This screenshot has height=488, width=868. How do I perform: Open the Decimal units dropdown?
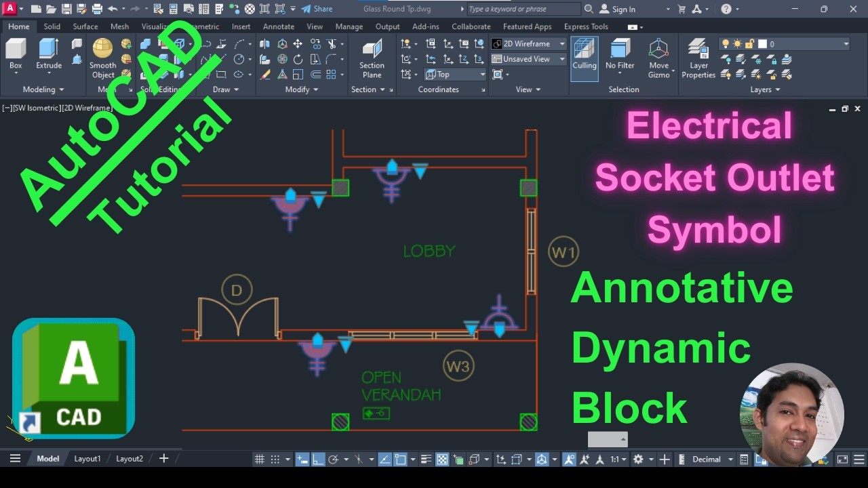pyautogui.click(x=712, y=459)
